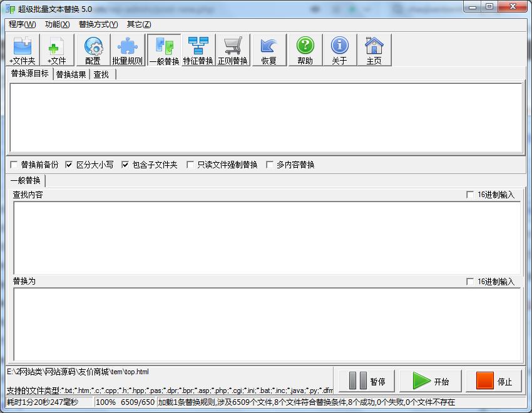Viewport: 532px width, 413px height.
Task: Open the 替换方式(Y) menu
Action: click(98, 24)
